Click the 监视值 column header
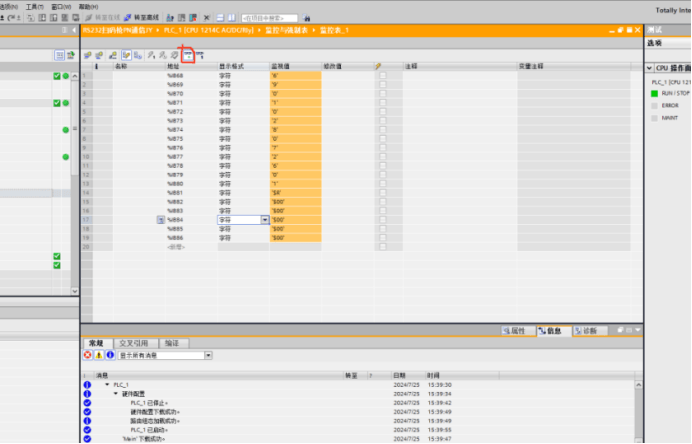 (295, 66)
